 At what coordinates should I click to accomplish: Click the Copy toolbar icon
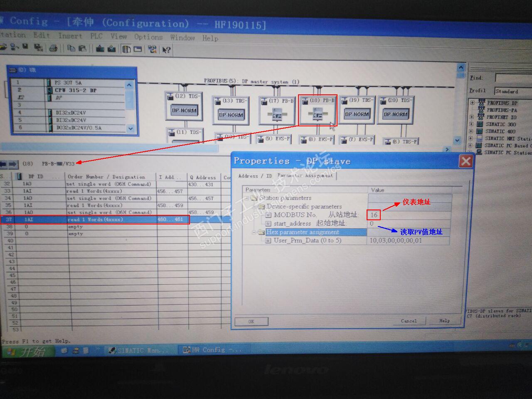tap(71, 49)
